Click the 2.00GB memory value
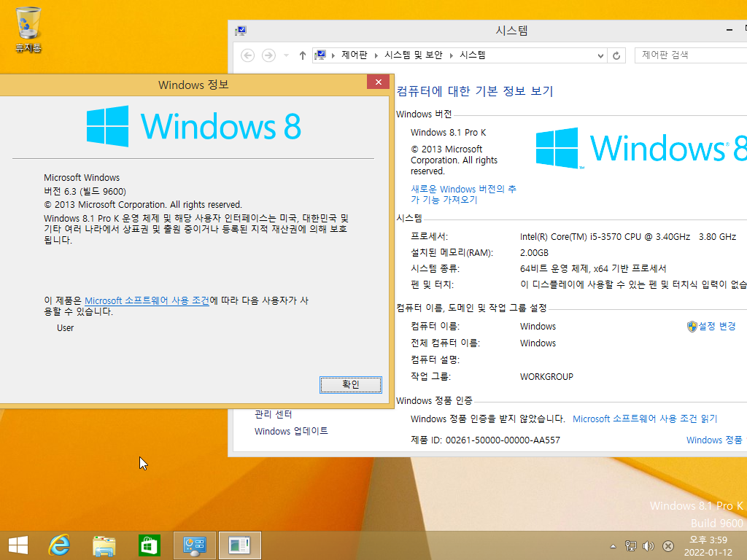This screenshot has width=747, height=560. [x=534, y=253]
